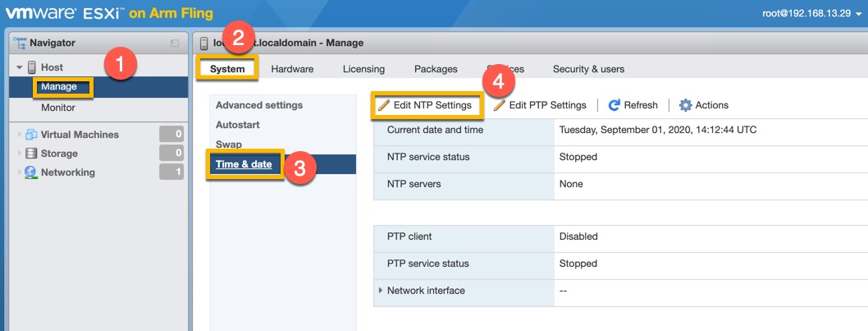868x331 pixels.
Task: Click the Refresh arrow icon
Action: (x=614, y=105)
